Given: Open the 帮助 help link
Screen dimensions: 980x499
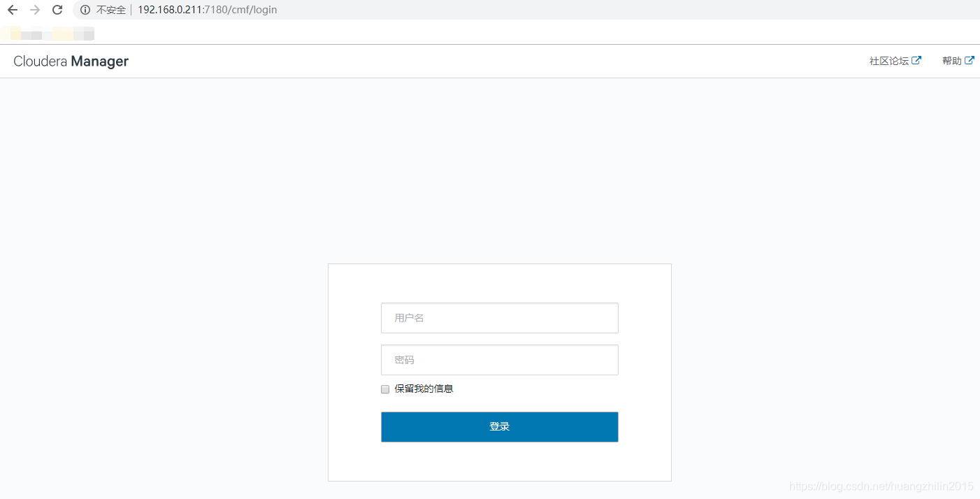Looking at the screenshot, I should (x=951, y=62).
